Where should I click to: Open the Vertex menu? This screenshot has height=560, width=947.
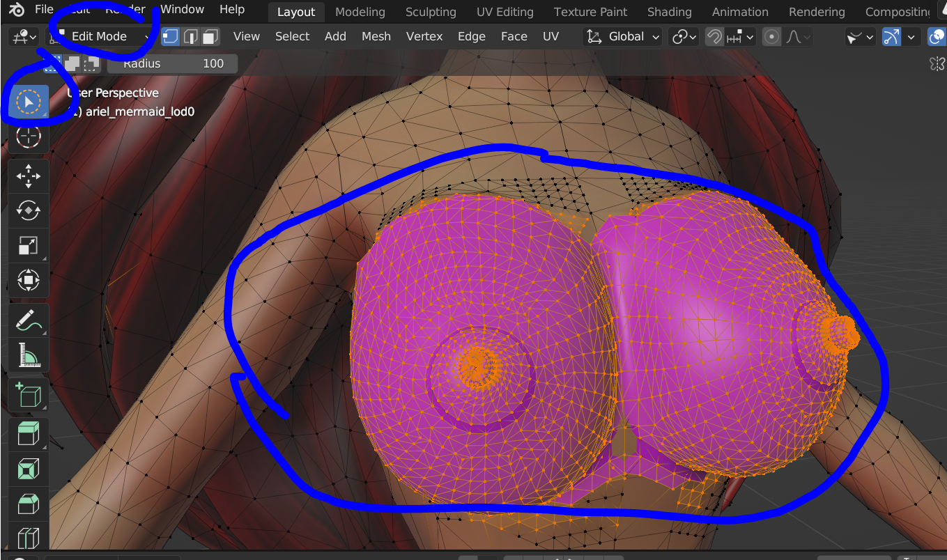pos(424,37)
